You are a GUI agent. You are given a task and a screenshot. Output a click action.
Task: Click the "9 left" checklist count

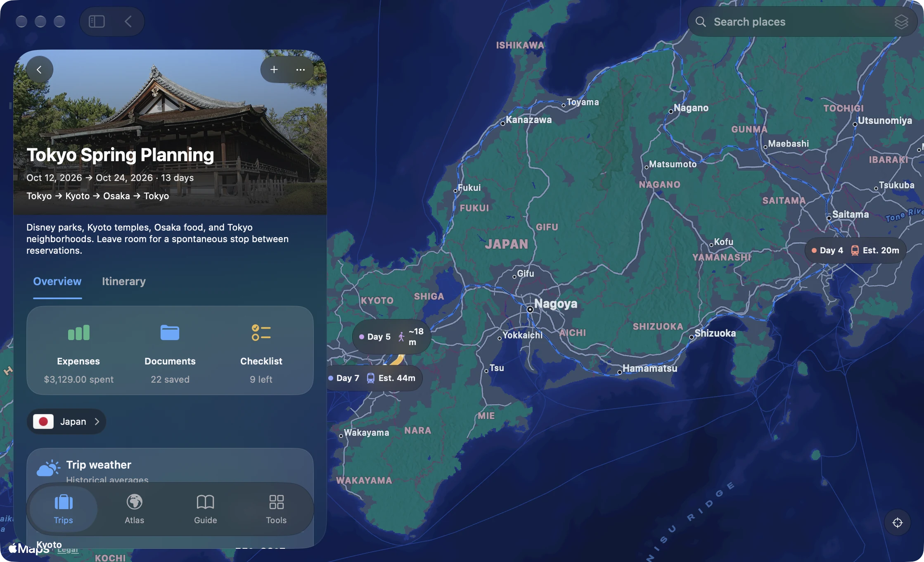pyautogui.click(x=261, y=379)
